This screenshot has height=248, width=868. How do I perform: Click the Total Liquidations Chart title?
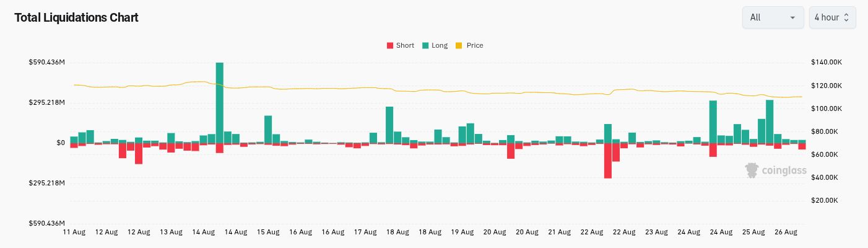click(76, 17)
